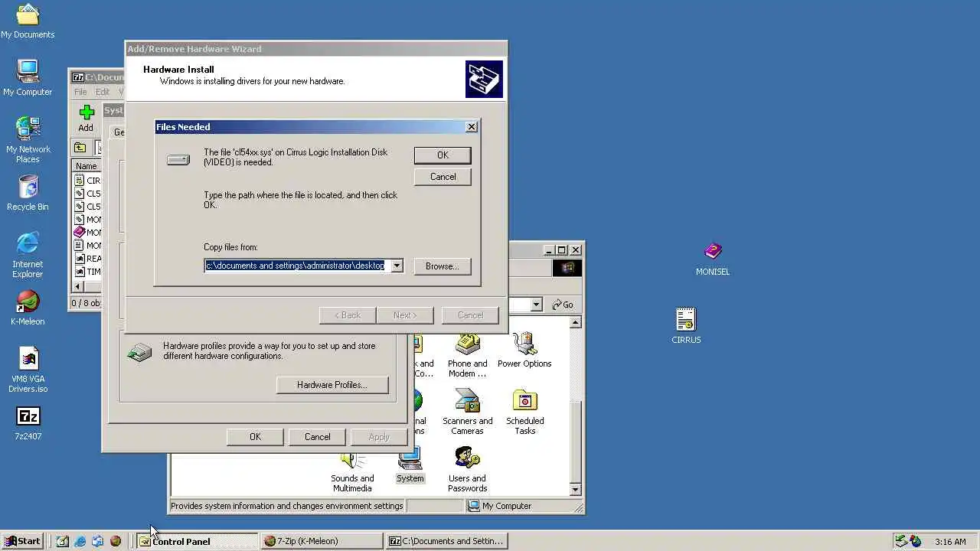Open Power Options in Control Panel
The width and height of the screenshot is (980, 551).
tap(524, 350)
